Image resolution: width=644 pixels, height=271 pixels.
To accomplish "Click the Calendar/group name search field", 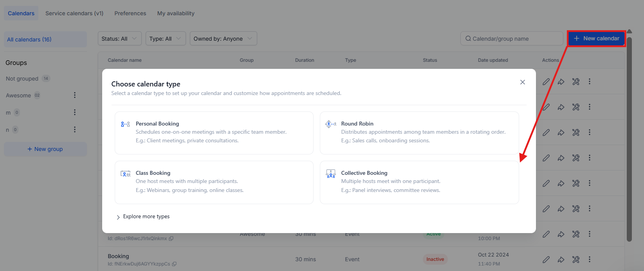I will pos(512,39).
